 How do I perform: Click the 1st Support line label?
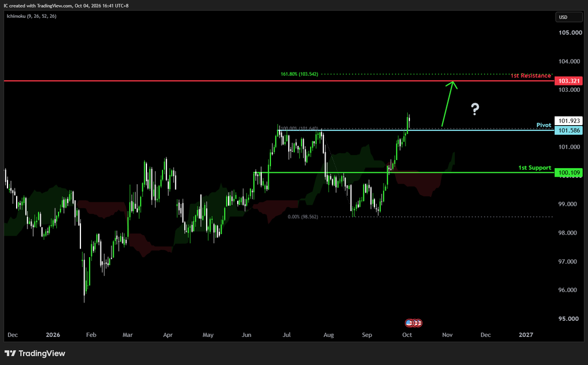coord(535,168)
